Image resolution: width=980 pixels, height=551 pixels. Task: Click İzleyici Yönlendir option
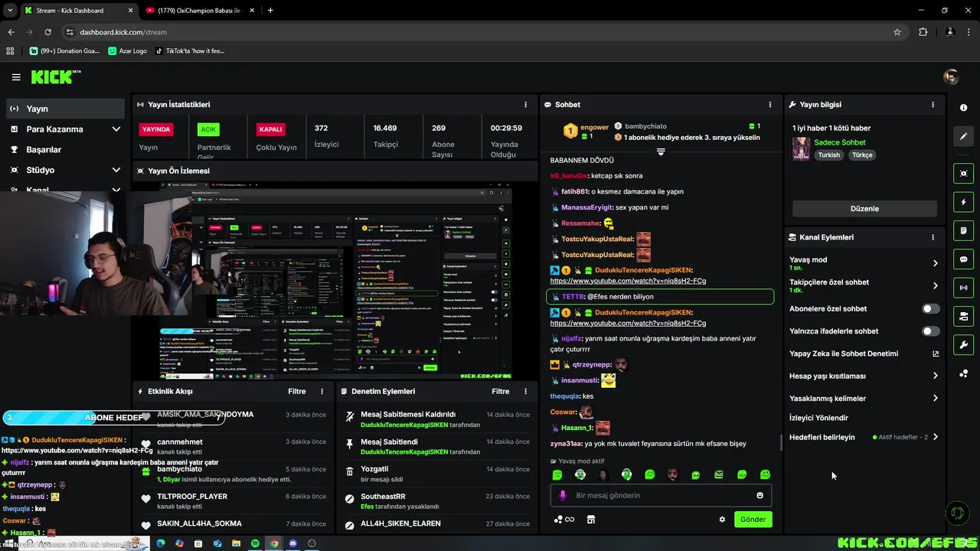[x=818, y=418]
